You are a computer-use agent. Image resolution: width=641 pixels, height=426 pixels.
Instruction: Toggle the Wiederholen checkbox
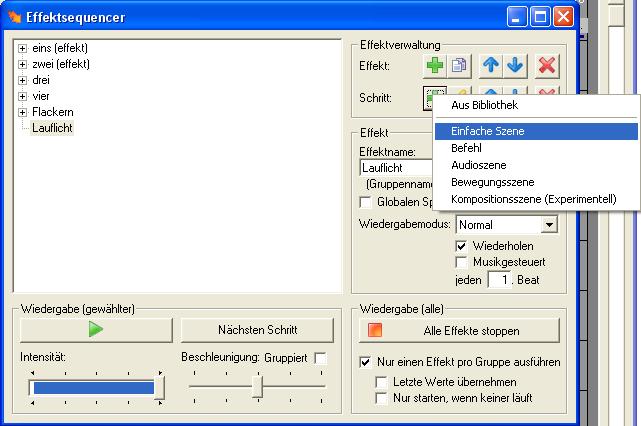(462, 245)
